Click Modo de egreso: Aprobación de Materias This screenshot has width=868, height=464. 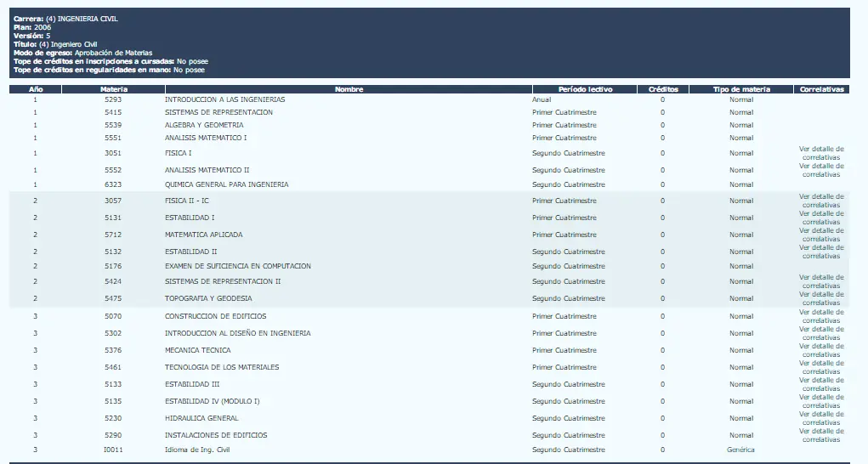[83, 53]
